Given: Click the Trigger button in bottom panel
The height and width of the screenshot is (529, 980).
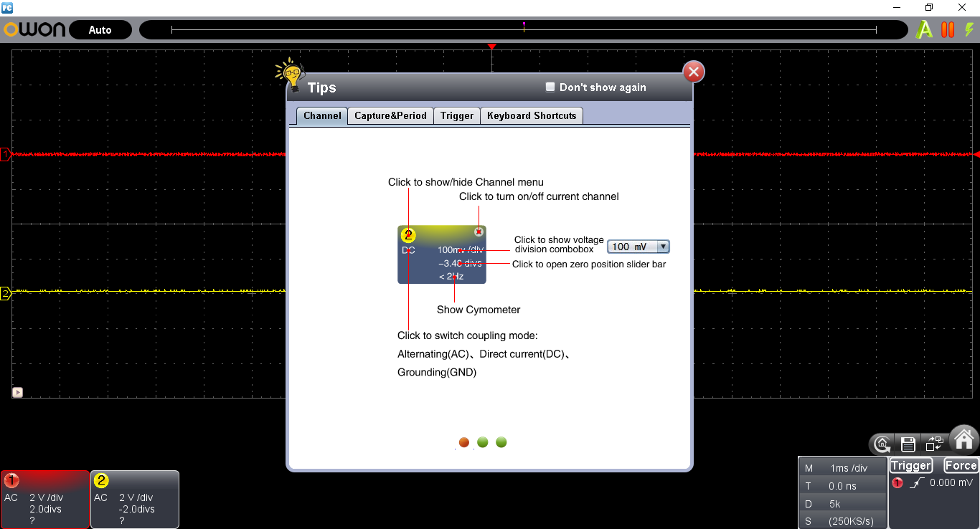Looking at the screenshot, I should point(911,466).
